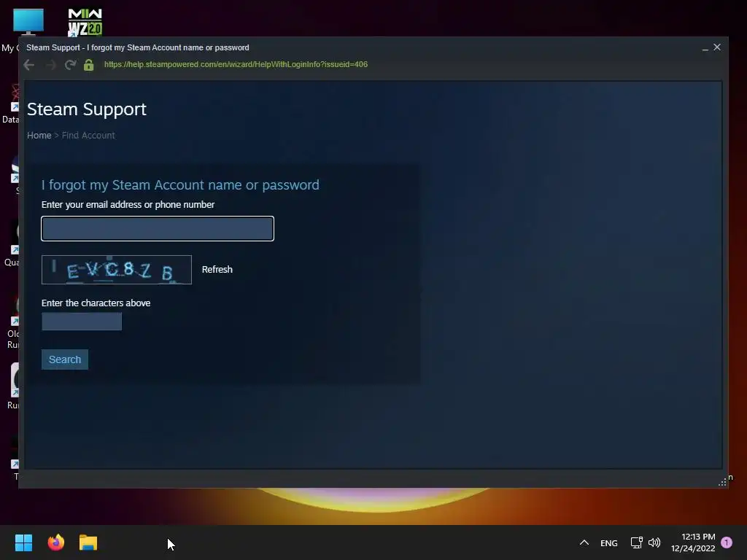Show hidden system tray icons
This screenshot has width=747, height=560.
coord(584,542)
